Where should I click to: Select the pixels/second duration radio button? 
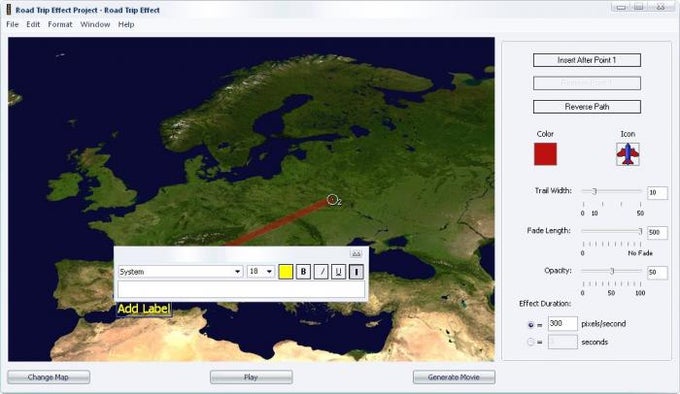(530, 325)
